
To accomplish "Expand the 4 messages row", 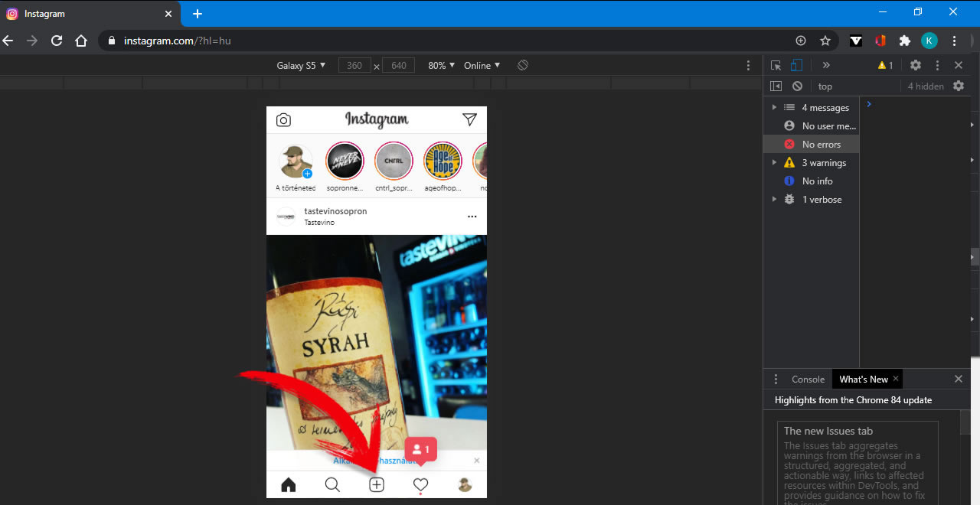I will [x=811, y=108].
